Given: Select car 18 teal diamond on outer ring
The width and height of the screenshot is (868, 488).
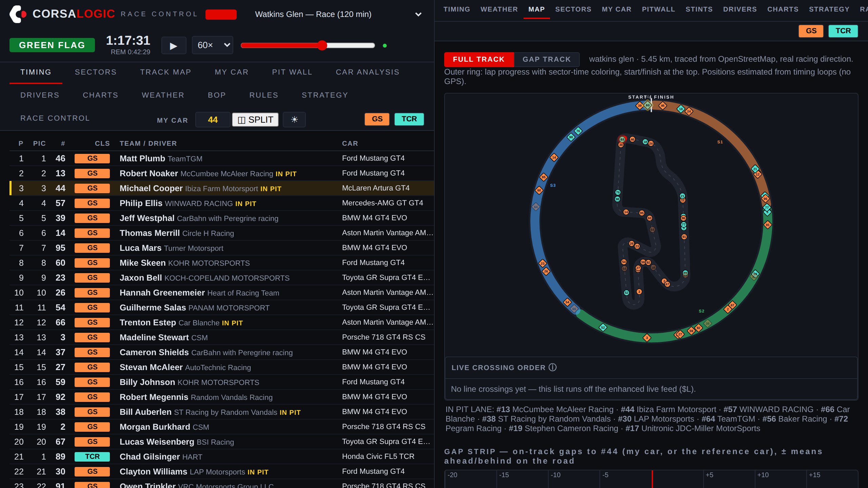Looking at the screenshot, I should [x=681, y=109].
